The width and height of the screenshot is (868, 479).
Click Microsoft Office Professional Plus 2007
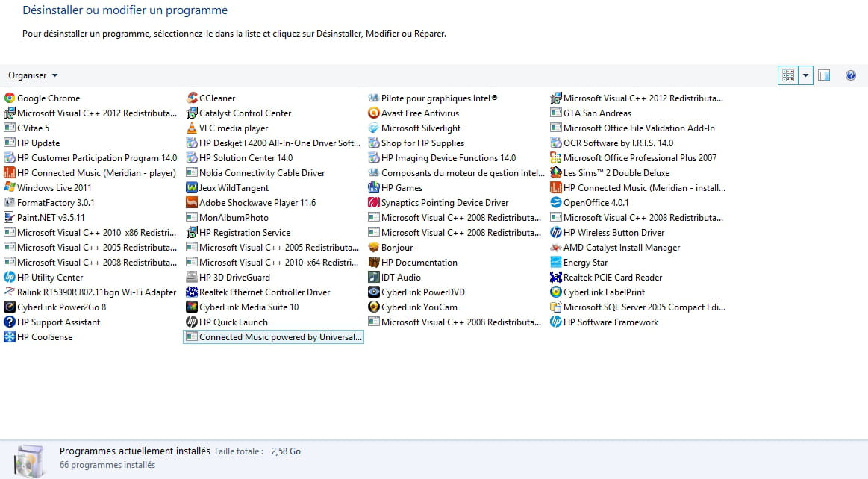pos(640,158)
